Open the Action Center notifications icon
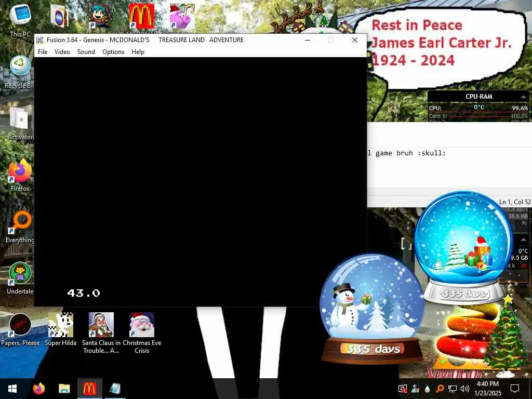Image resolution: width=532 pixels, height=399 pixels. click(x=515, y=389)
